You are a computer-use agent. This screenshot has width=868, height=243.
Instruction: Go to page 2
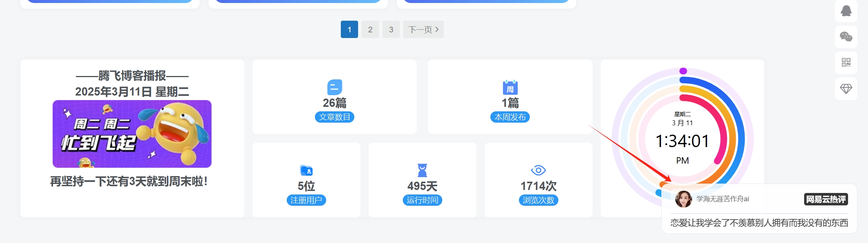(370, 29)
